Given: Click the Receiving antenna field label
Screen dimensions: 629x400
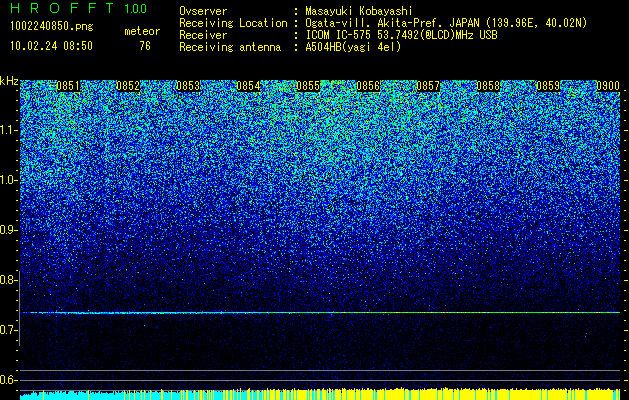Looking at the screenshot, I should point(230,47).
